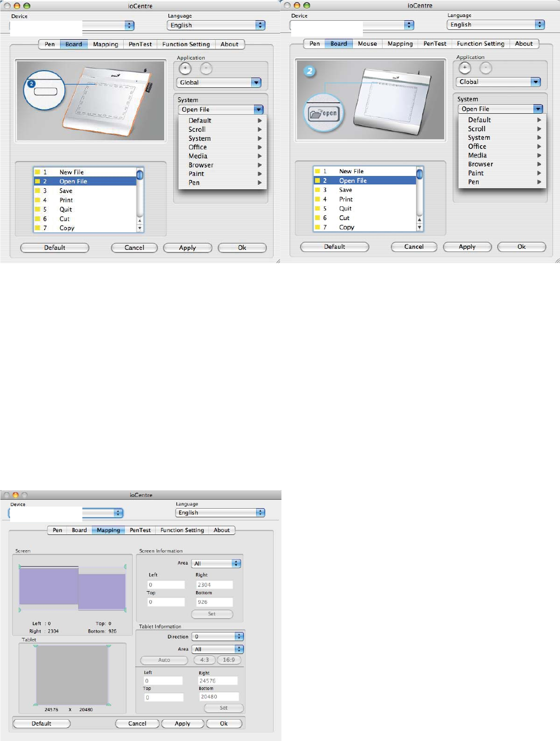Click purple screen preview area

[72, 588]
